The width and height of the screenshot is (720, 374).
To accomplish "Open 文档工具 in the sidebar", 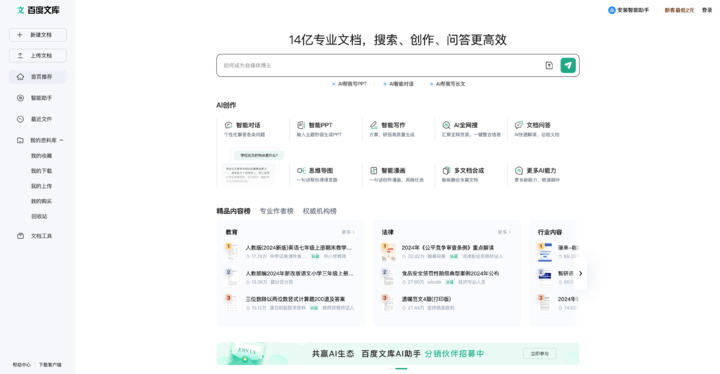I will coord(38,236).
